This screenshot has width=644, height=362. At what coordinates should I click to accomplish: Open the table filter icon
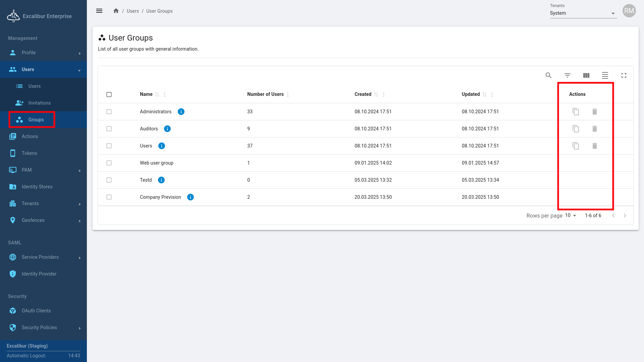[567, 75]
